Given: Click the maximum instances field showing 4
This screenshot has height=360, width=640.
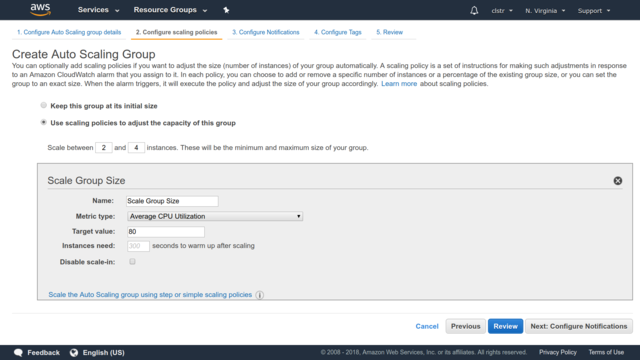Looking at the screenshot, I should coord(136,147).
